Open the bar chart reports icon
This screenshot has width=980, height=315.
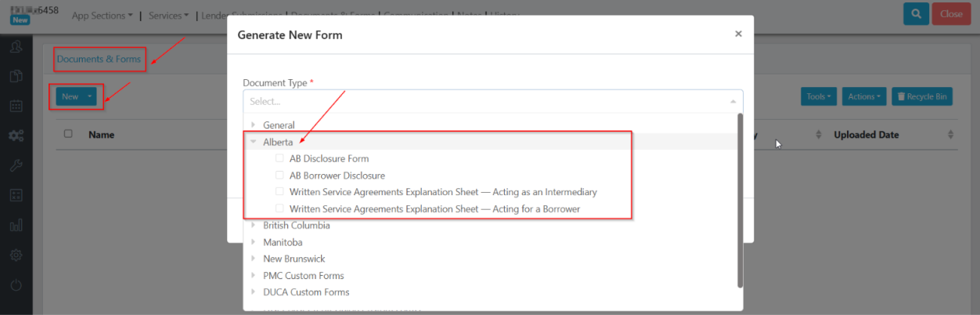[x=16, y=226]
